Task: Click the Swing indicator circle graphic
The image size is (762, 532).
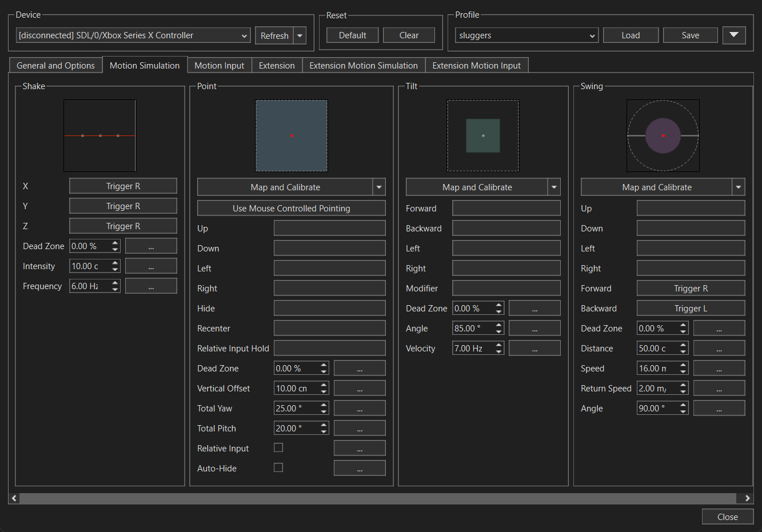Action: (663, 135)
